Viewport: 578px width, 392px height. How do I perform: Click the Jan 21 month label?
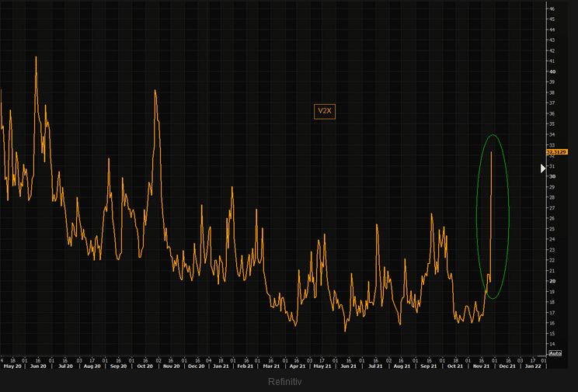click(221, 366)
